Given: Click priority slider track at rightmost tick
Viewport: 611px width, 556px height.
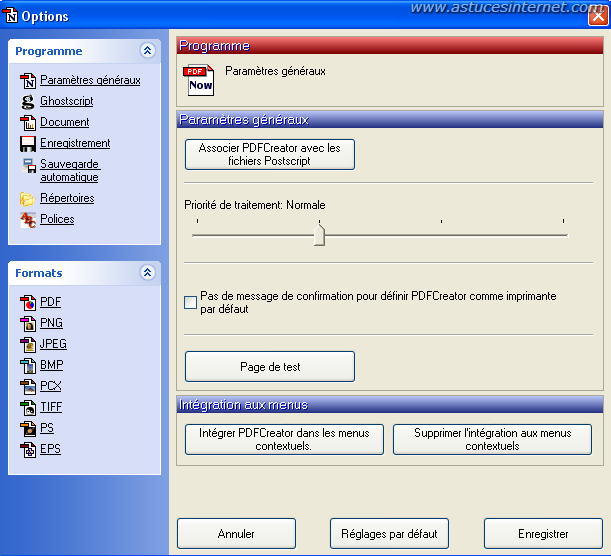Looking at the screenshot, I should tap(563, 235).
